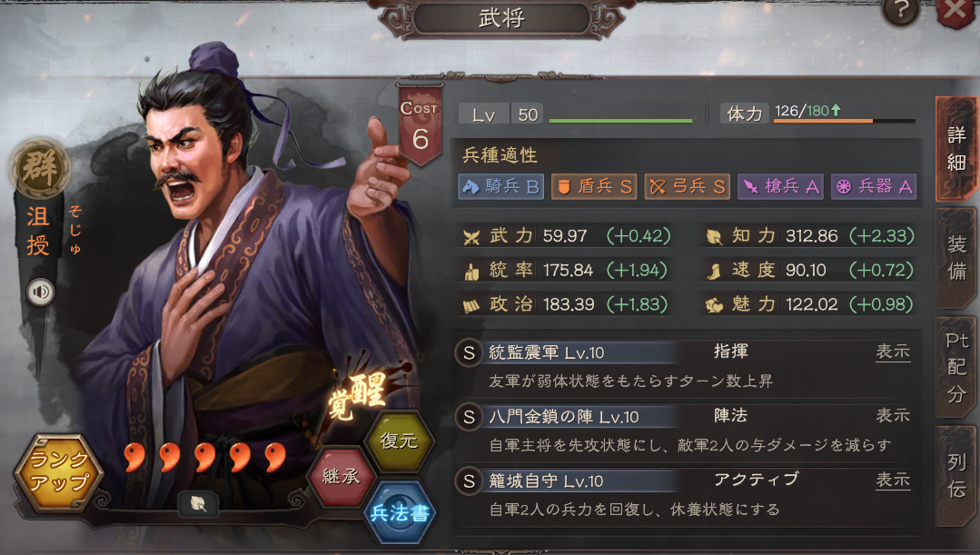Switch to the 装備 tab

[957, 257]
